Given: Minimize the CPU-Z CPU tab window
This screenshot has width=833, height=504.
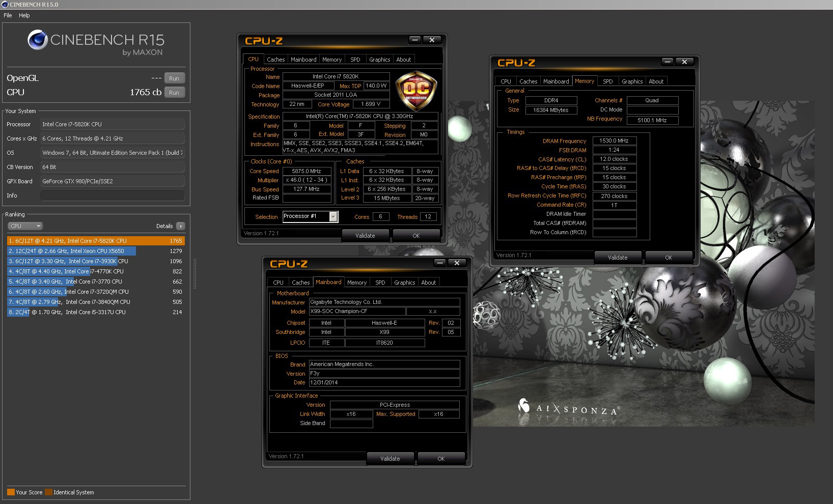Looking at the screenshot, I should pyautogui.click(x=415, y=40).
